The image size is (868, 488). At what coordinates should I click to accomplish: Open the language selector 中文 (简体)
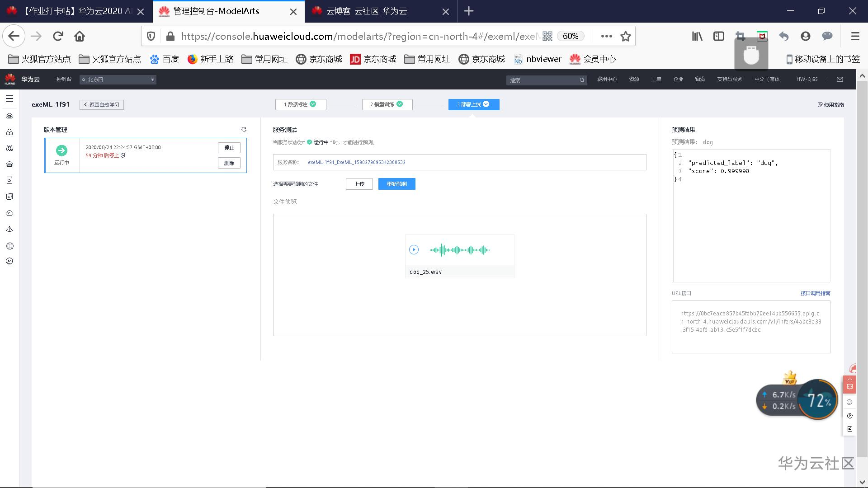(768, 80)
